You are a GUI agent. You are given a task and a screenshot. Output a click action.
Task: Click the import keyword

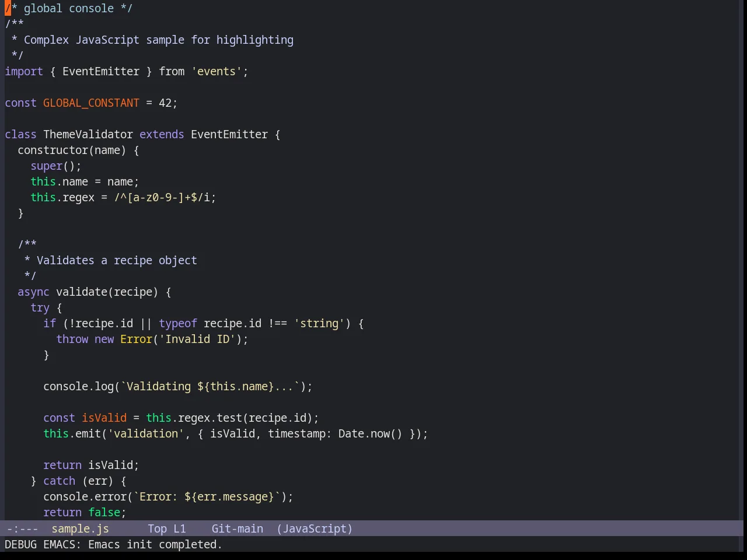[24, 71]
